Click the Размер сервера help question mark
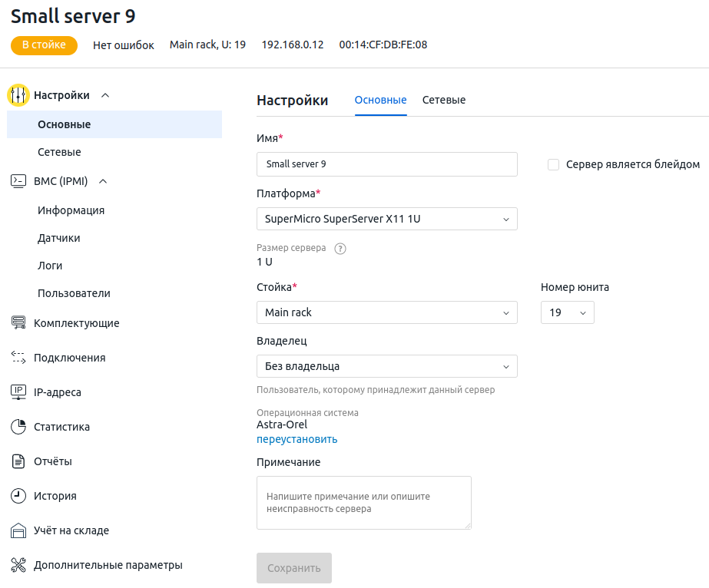This screenshot has width=709, height=588. pos(341,249)
